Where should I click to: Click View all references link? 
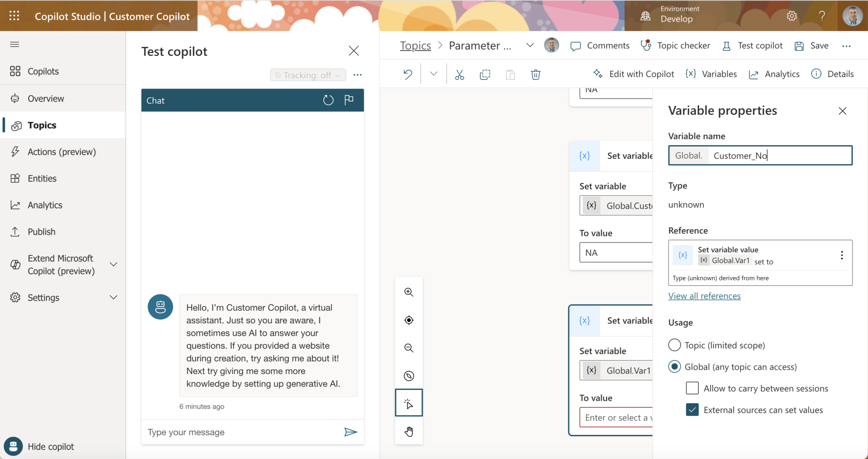click(704, 296)
